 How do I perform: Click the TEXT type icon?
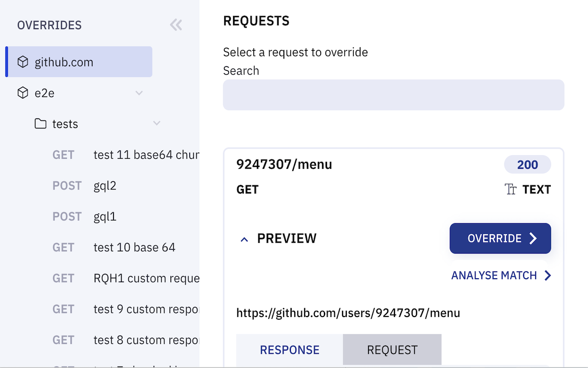511,190
